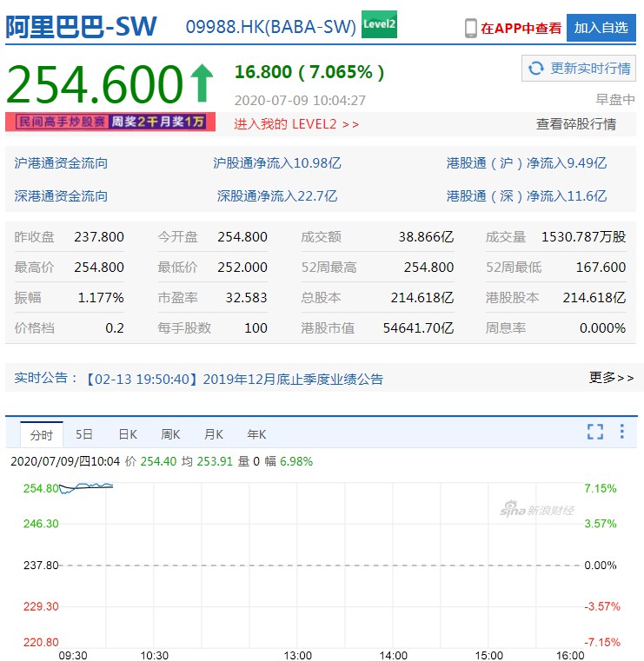Open fullscreen chart using the expand icon

coord(595,432)
